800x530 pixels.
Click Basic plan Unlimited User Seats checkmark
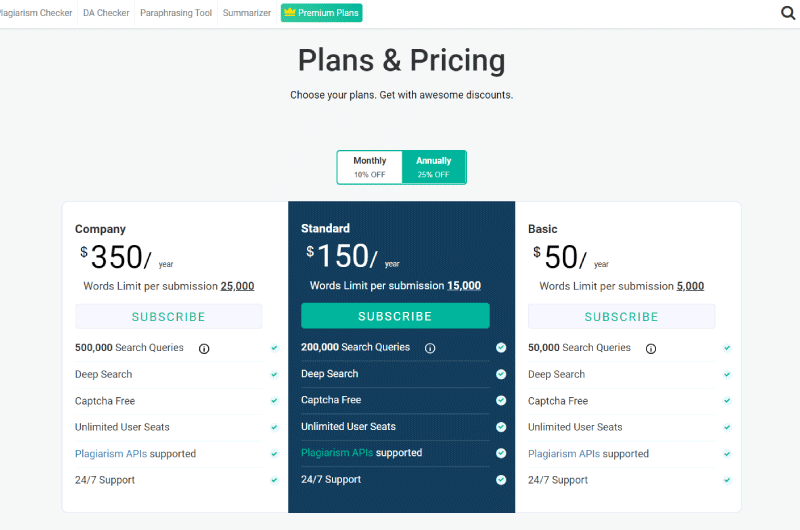[x=727, y=427]
